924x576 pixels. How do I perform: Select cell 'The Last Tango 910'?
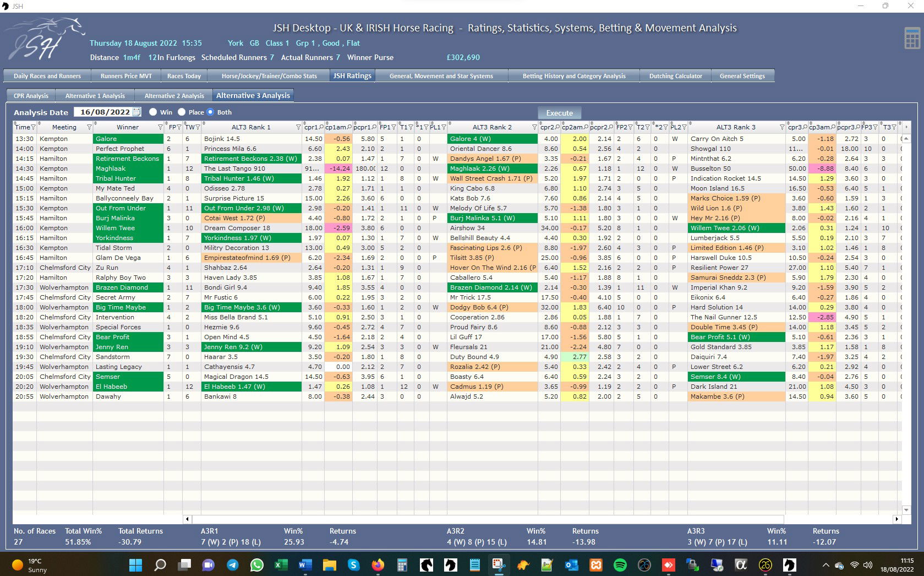tap(251, 169)
